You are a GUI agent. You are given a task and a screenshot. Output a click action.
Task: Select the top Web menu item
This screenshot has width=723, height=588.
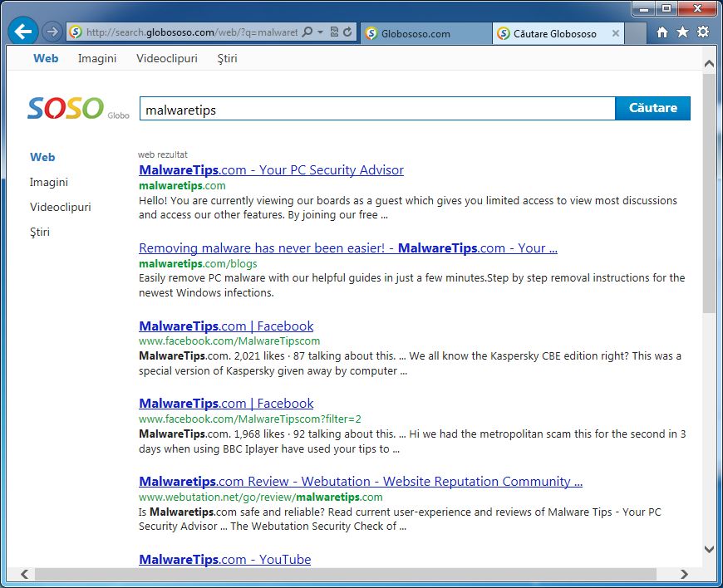click(x=46, y=58)
